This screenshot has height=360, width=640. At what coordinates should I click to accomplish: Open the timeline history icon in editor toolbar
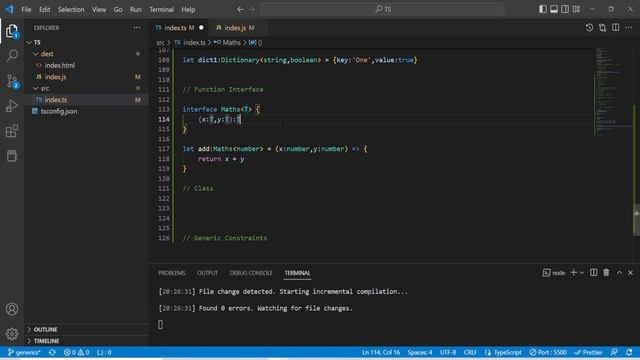[x=589, y=27]
